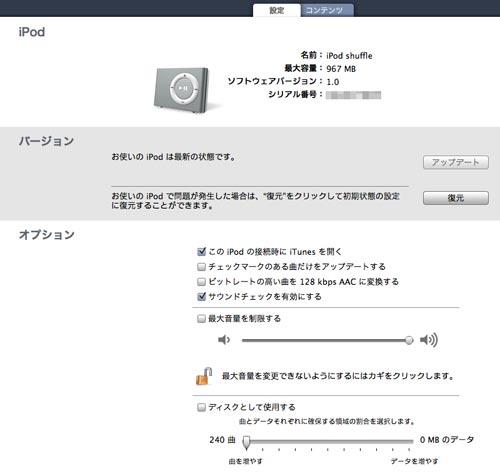Viewport: 500px width, 474px height.
Task: Click the 曲を増やす label under slider
Action: tap(246, 461)
